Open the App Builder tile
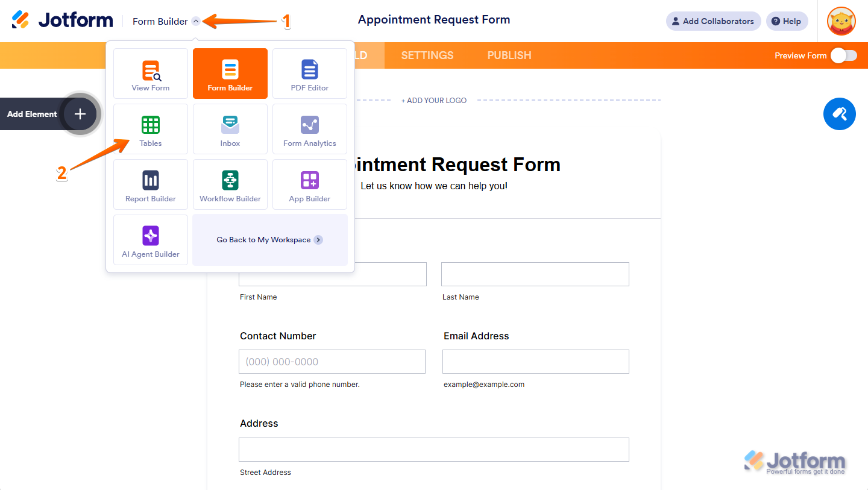Image resolution: width=868 pixels, height=490 pixels. coord(310,184)
